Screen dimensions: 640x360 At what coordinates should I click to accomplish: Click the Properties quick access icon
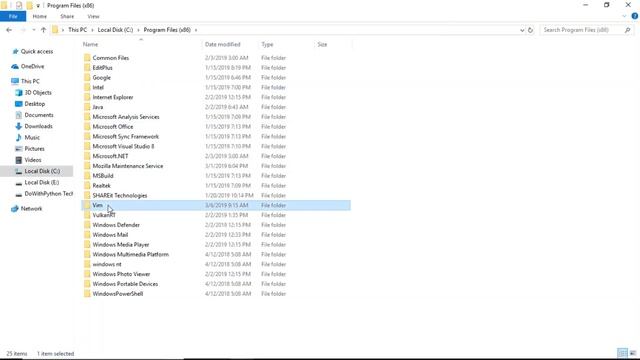(x=19, y=5)
